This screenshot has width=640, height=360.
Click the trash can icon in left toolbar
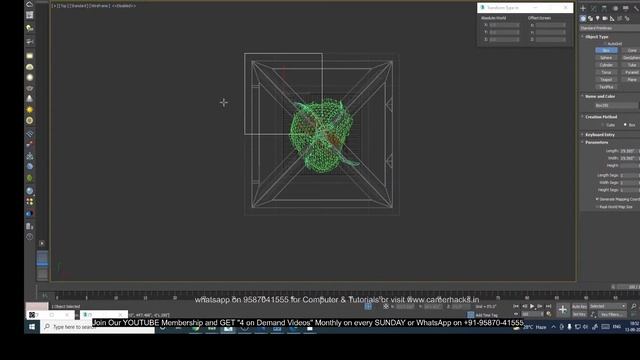(x=29, y=226)
